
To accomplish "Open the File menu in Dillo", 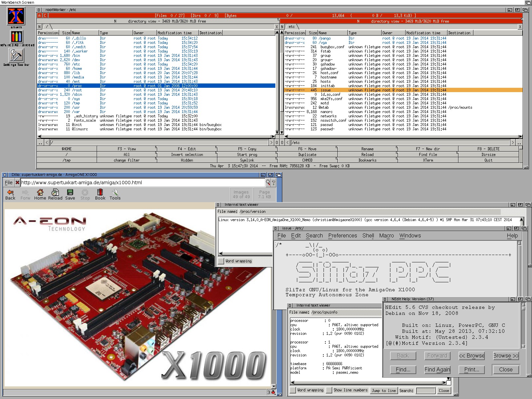I will 9,182.
